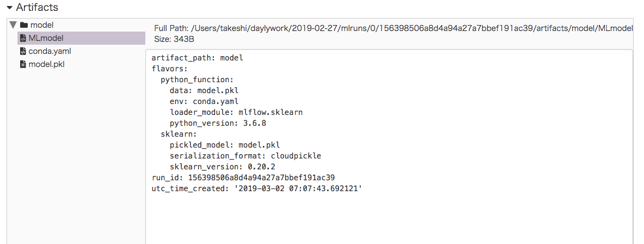Select the model folder name

coord(42,25)
